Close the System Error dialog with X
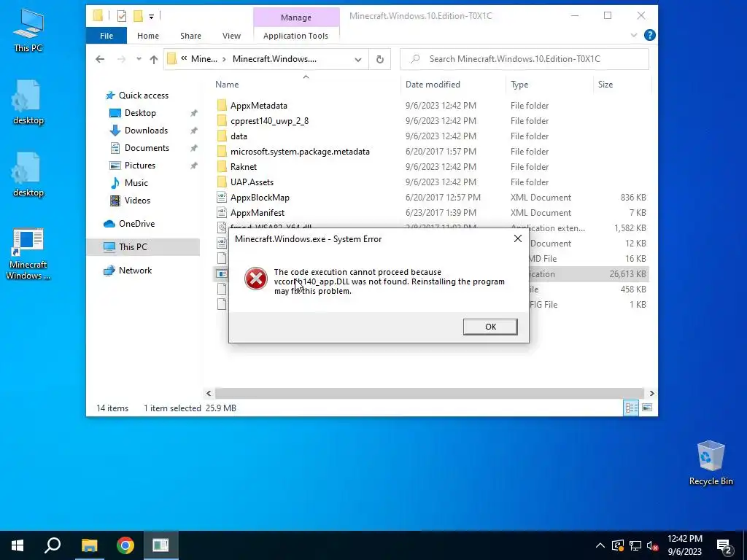 (x=518, y=238)
